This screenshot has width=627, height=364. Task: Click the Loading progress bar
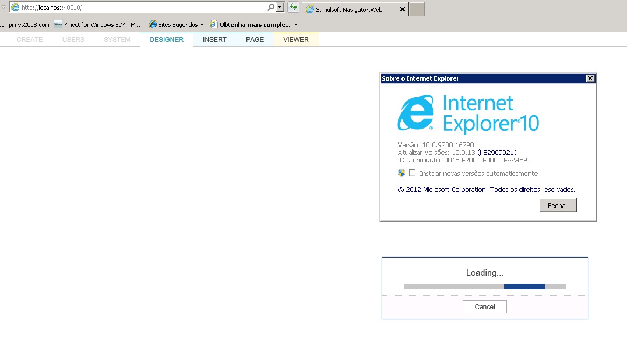click(484, 287)
